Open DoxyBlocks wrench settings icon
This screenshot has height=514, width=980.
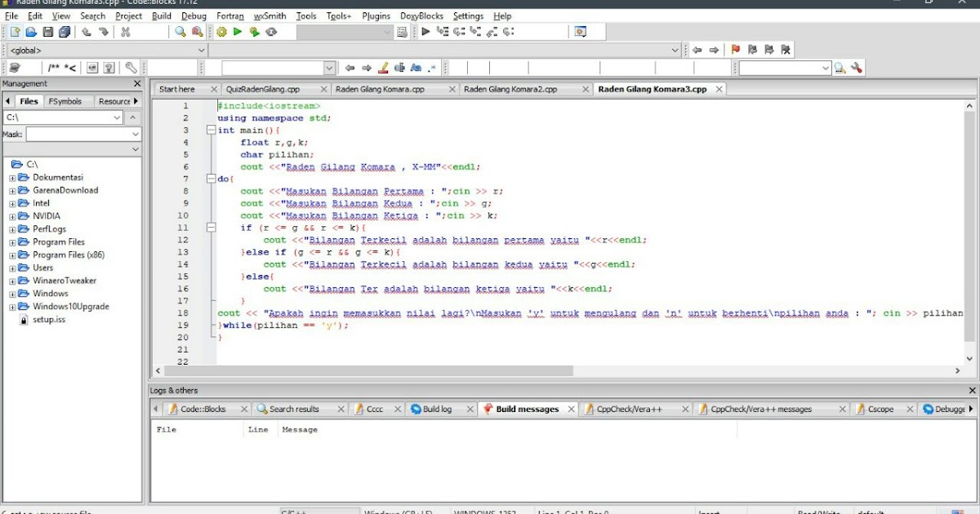[x=131, y=68]
